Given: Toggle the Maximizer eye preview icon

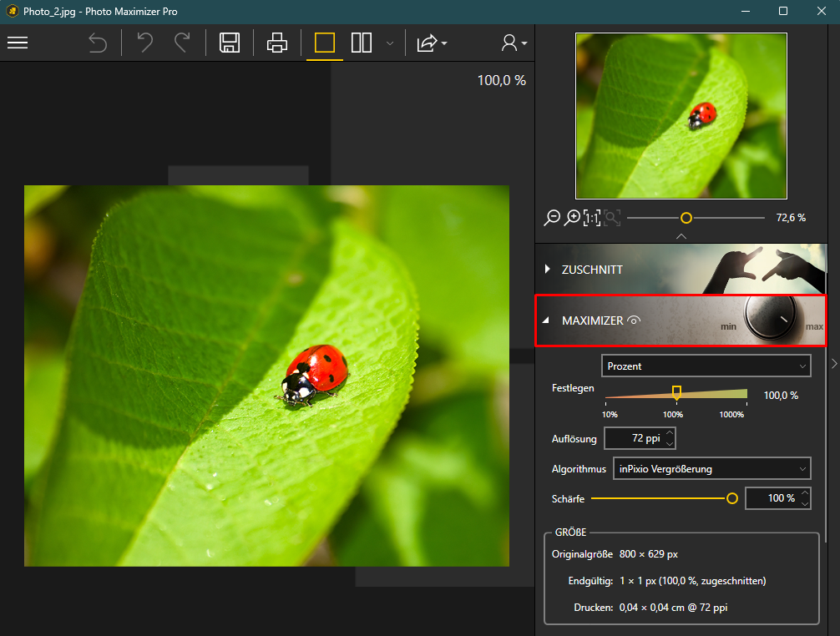Looking at the screenshot, I should click(x=634, y=321).
